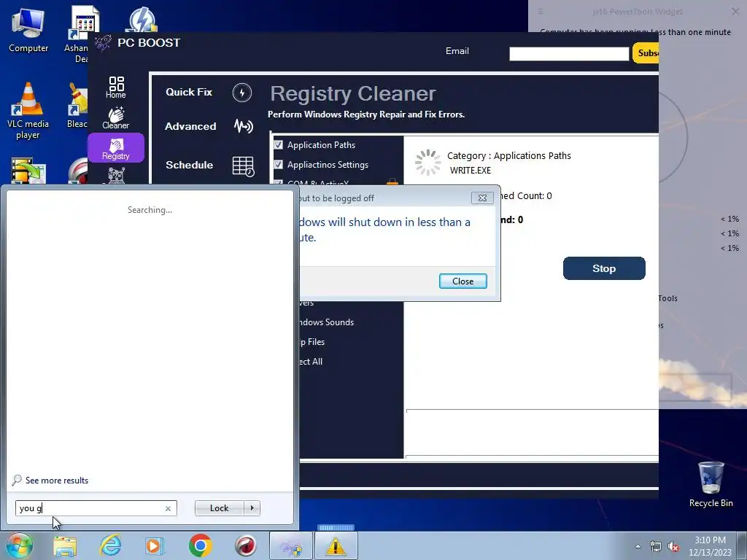Launch Google Chrome from the taskbar
Viewport: 747px width, 560px height.
(200, 545)
